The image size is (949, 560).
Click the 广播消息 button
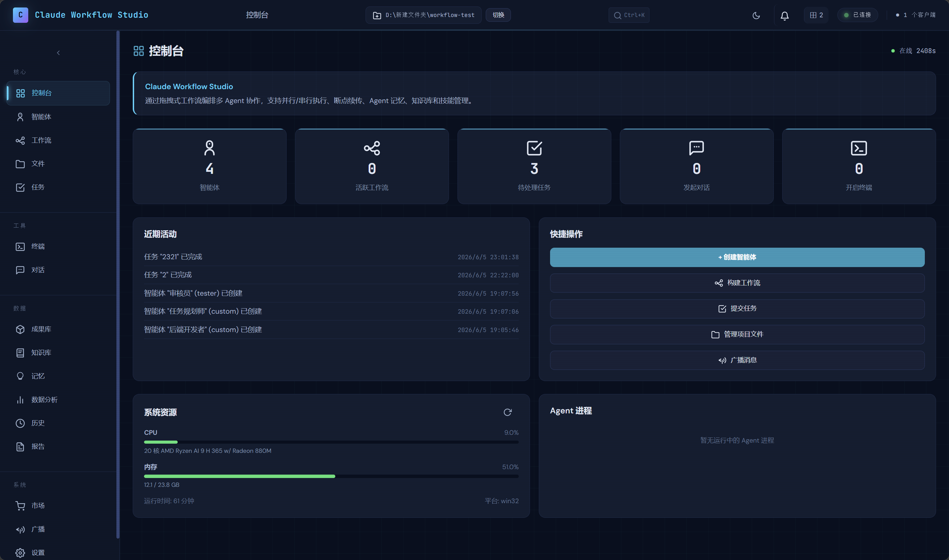pos(737,360)
